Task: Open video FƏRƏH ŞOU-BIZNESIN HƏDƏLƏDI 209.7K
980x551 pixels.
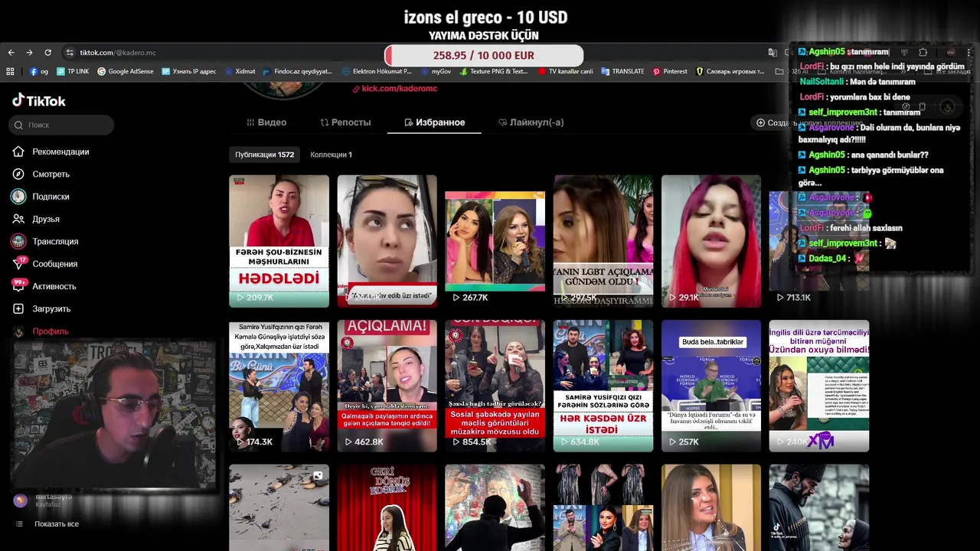Action: (x=279, y=241)
